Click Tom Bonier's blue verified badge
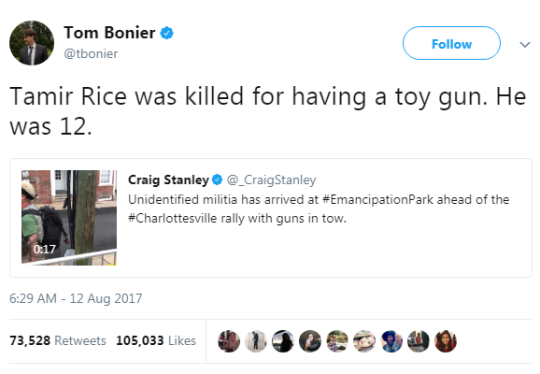 [167, 33]
